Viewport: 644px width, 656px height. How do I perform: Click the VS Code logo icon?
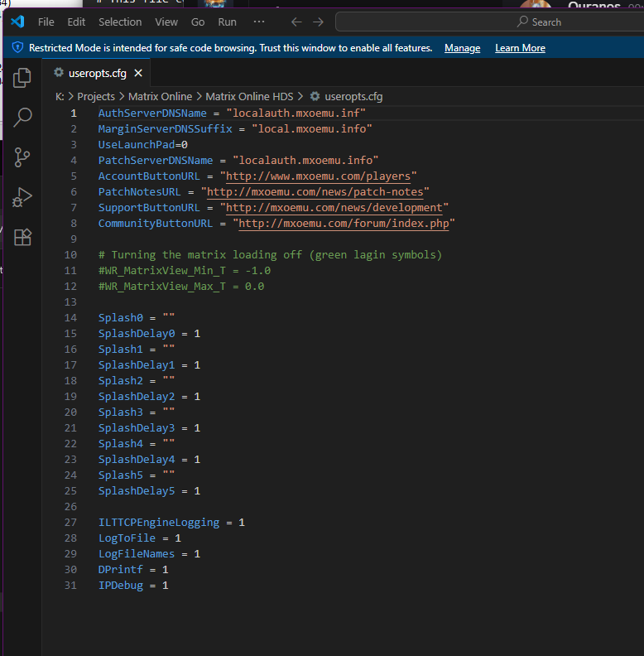pos(17,22)
